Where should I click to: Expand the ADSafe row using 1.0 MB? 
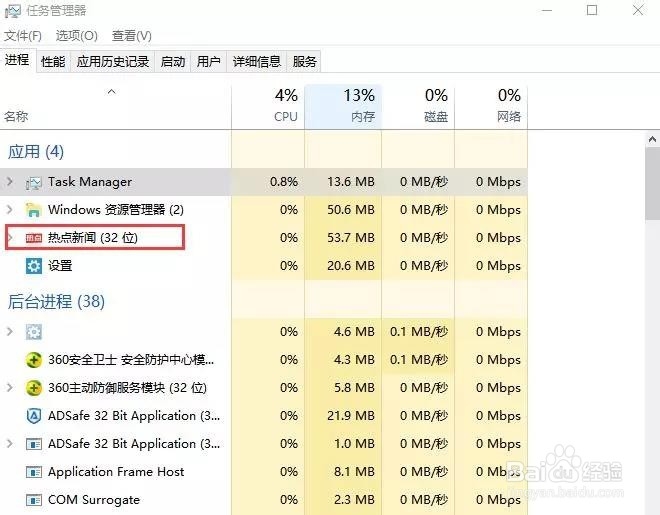coord(10,443)
